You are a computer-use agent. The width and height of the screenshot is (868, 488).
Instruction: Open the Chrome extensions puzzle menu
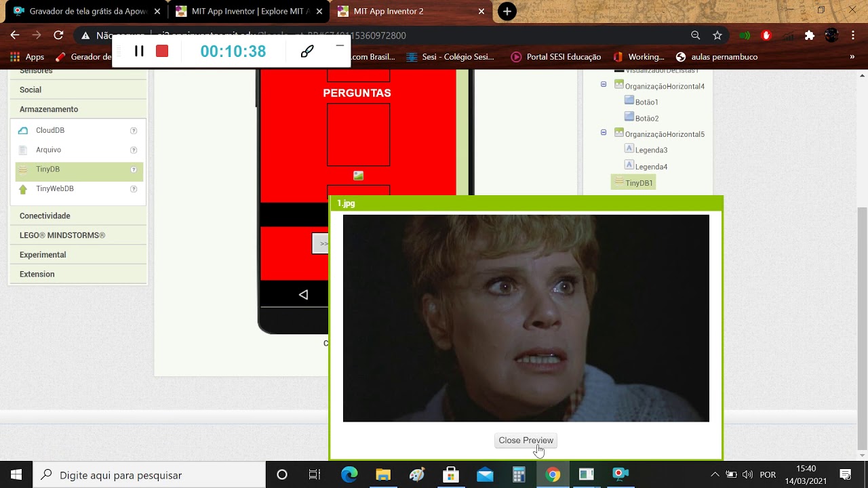click(809, 35)
